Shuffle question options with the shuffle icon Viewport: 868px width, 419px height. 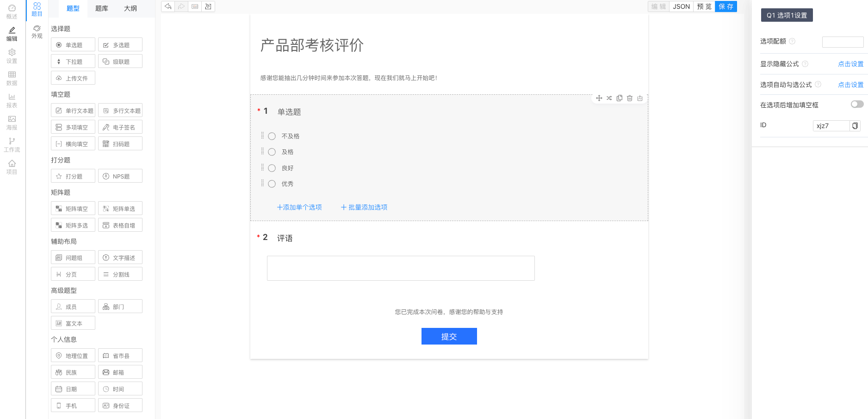(609, 98)
